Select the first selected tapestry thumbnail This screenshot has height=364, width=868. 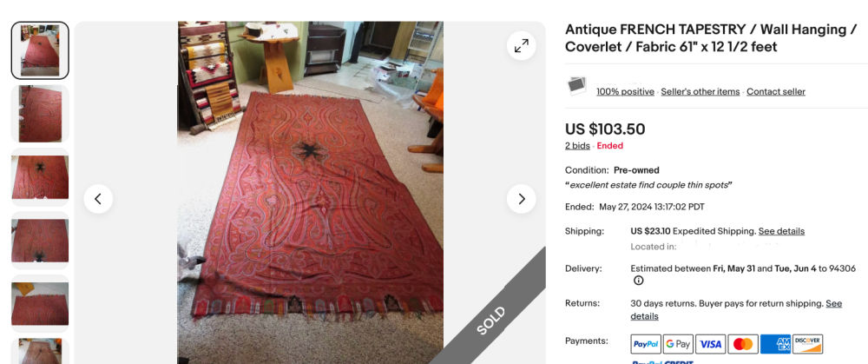(x=40, y=50)
